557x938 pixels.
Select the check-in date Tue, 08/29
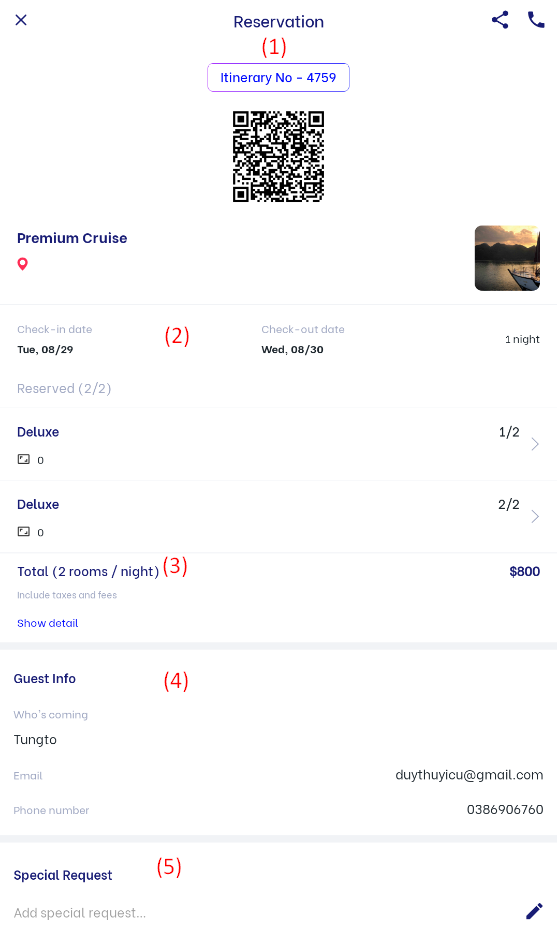[45, 349]
